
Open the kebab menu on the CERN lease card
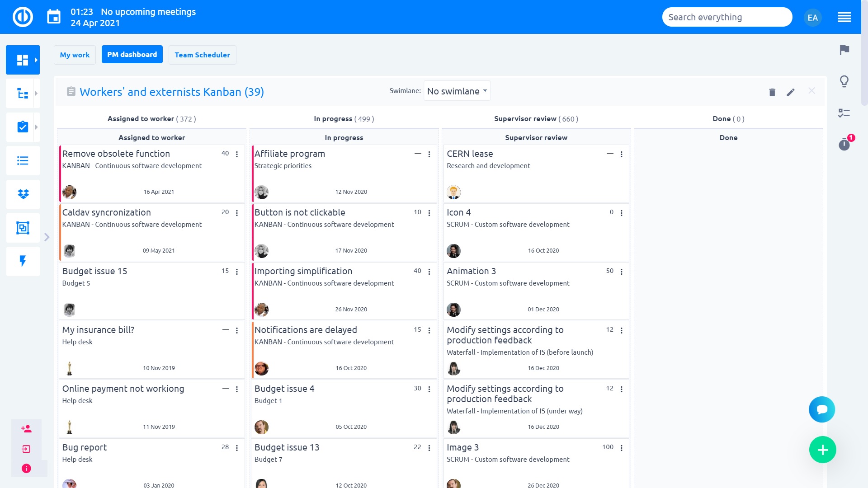pos(622,154)
